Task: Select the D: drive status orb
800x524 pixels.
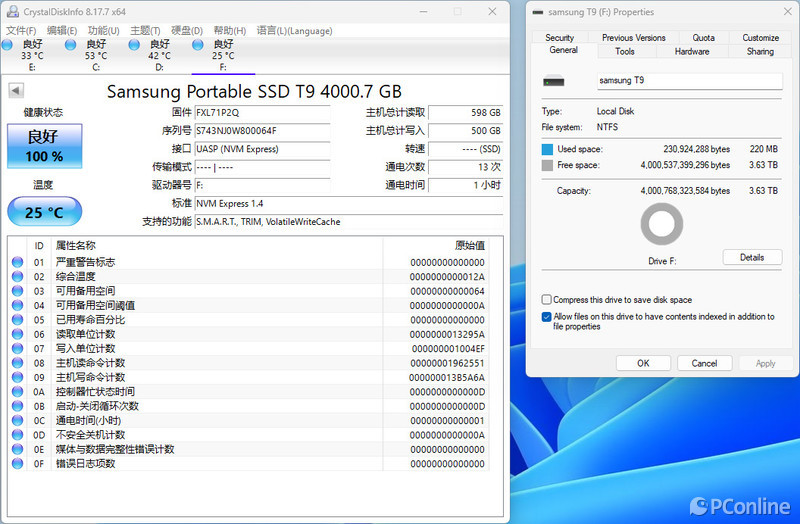Action: [135, 45]
